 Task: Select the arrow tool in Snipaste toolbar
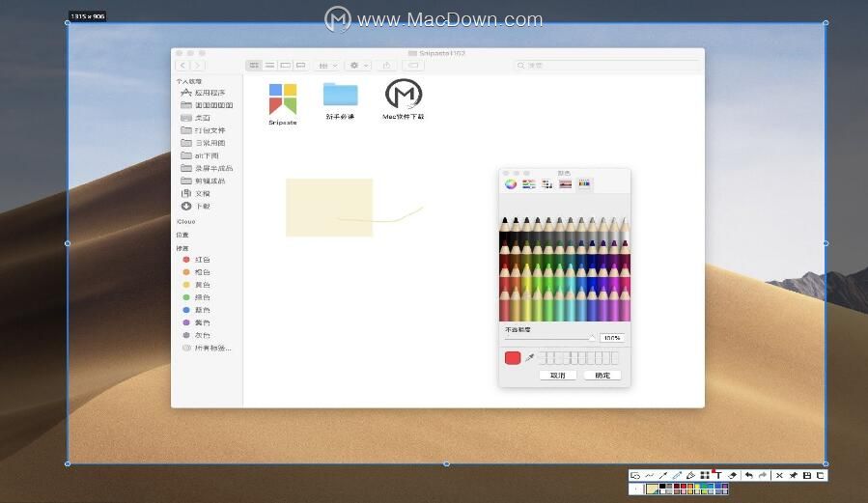[x=663, y=475]
